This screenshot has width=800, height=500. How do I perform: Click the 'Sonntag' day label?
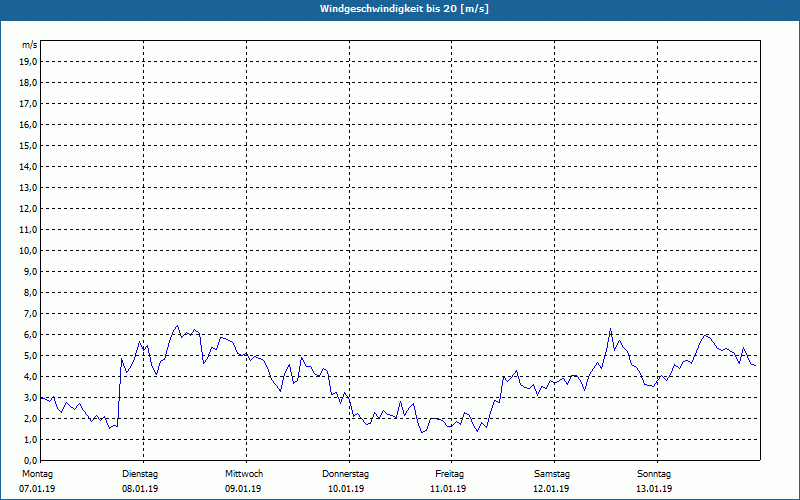(x=654, y=474)
